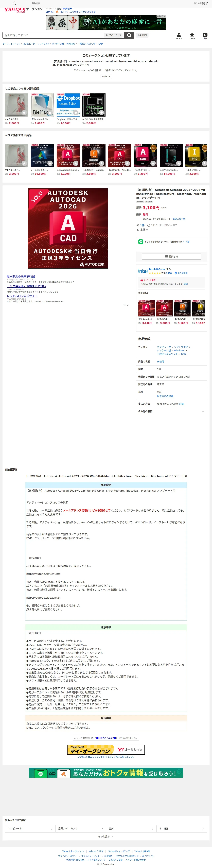This screenshot has height=868, width=212.
Task: Open プライバシーポリシー footer link
Action: [x=68, y=856]
